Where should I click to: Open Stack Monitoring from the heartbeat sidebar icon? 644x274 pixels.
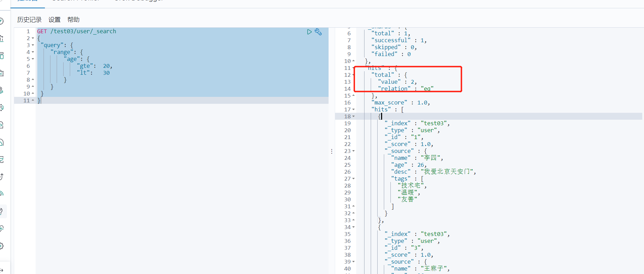pyautogui.click(x=1, y=228)
